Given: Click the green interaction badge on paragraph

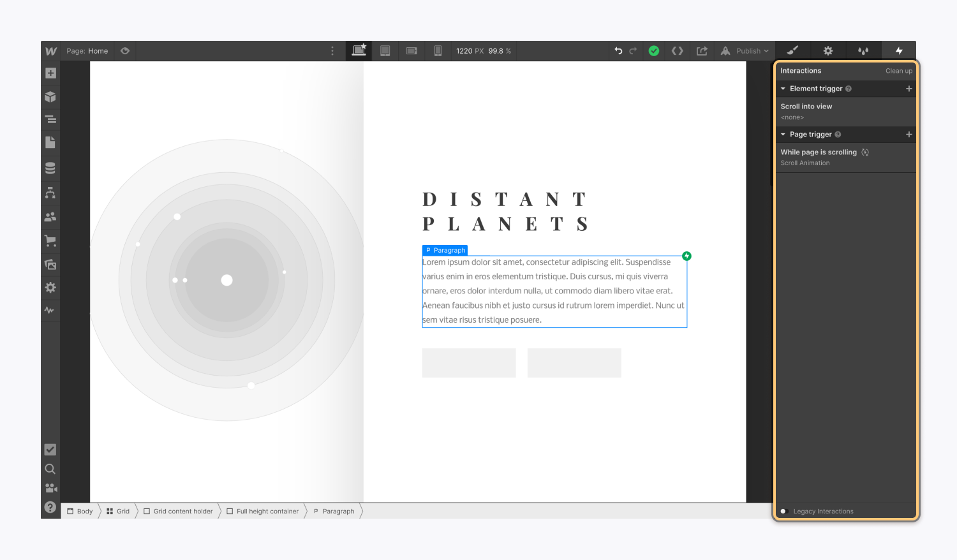Looking at the screenshot, I should click(x=686, y=256).
